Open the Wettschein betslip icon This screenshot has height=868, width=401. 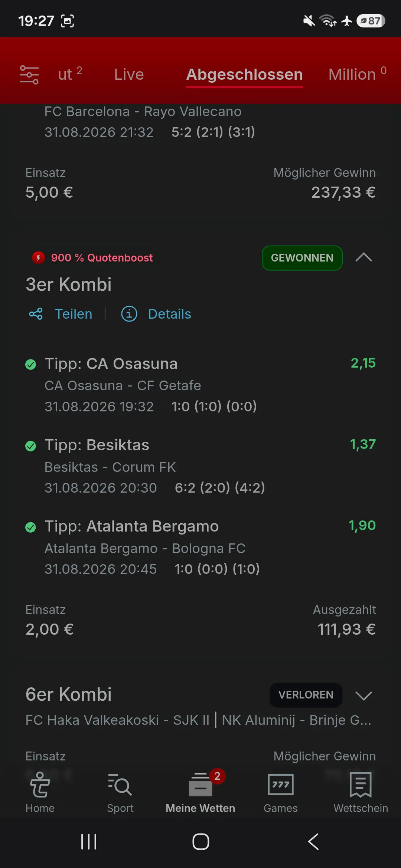(361, 792)
